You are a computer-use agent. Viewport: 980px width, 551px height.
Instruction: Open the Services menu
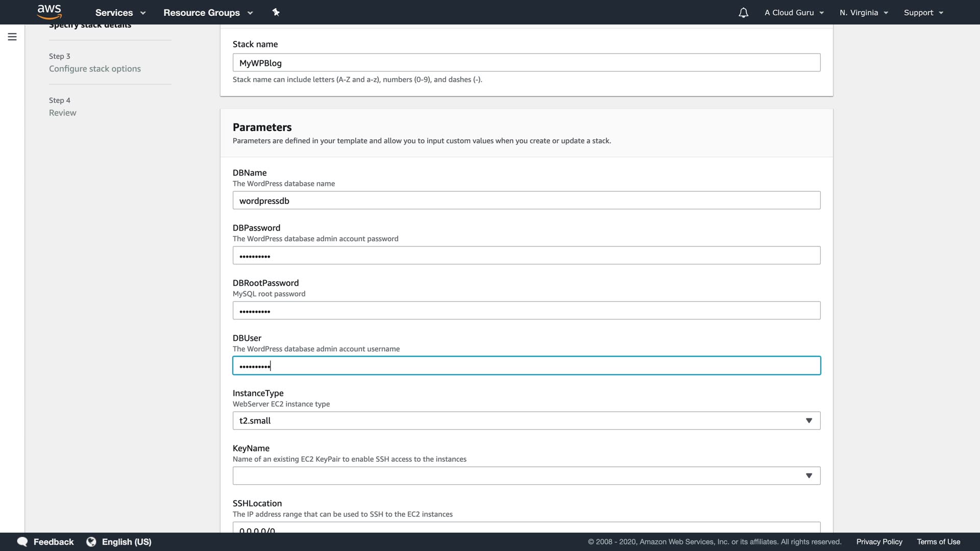120,13
